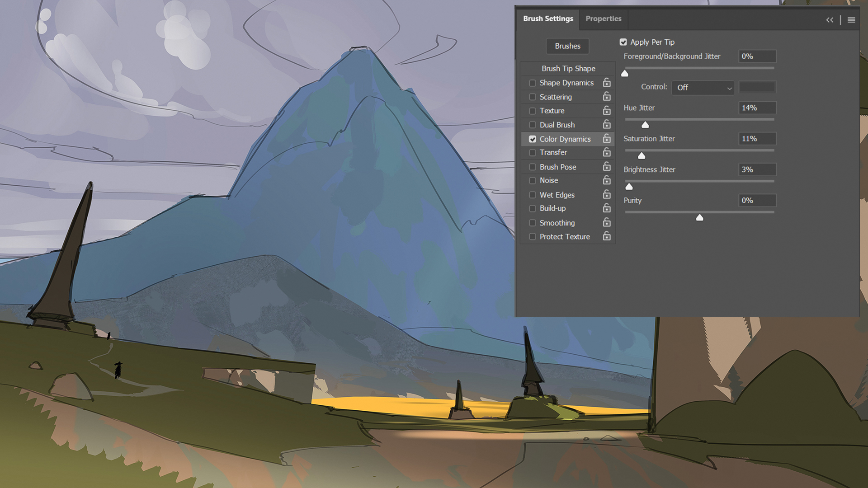This screenshot has height=488, width=868.
Task: Toggle lock icon for Color Dynamics
Action: coord(607,139)
